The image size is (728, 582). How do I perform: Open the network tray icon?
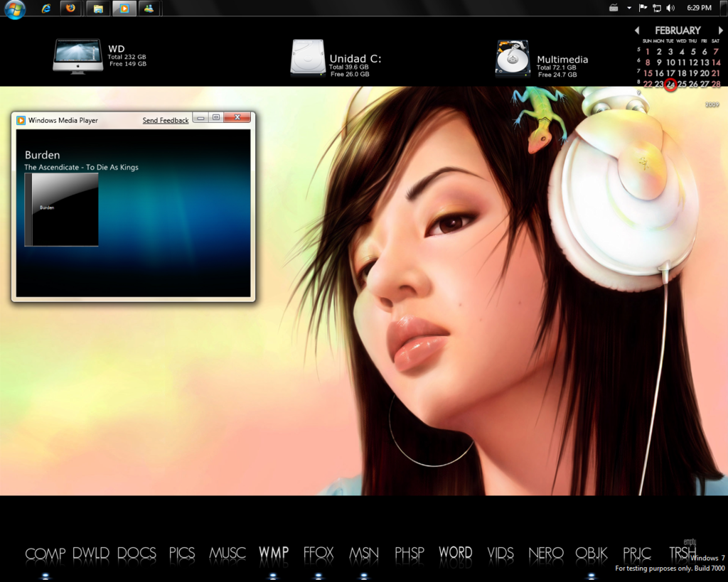click(x=656, y=7)
